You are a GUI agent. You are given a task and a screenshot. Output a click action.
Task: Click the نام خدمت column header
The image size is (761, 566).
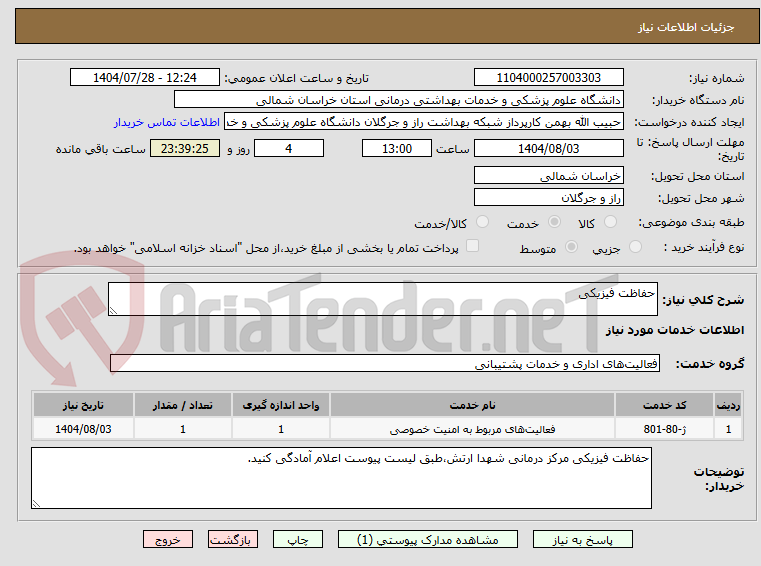[x=472, y=405]
